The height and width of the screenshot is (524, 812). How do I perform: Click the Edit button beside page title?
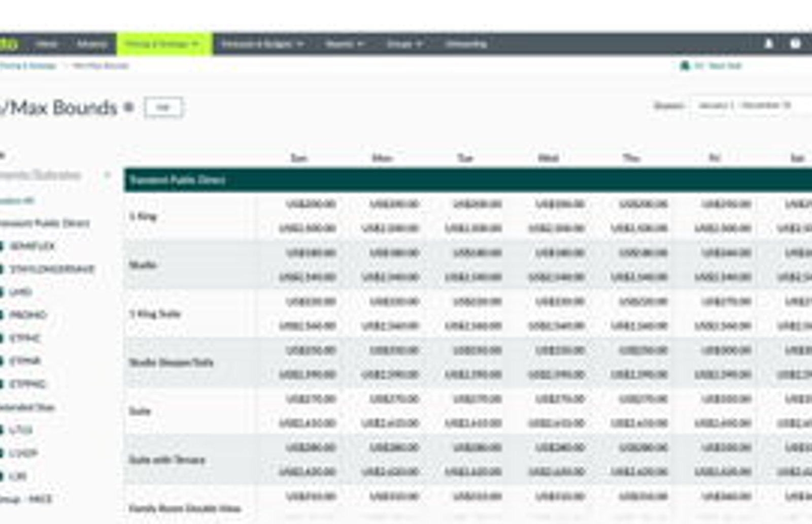pyautogui.click(x=163, y=107)
